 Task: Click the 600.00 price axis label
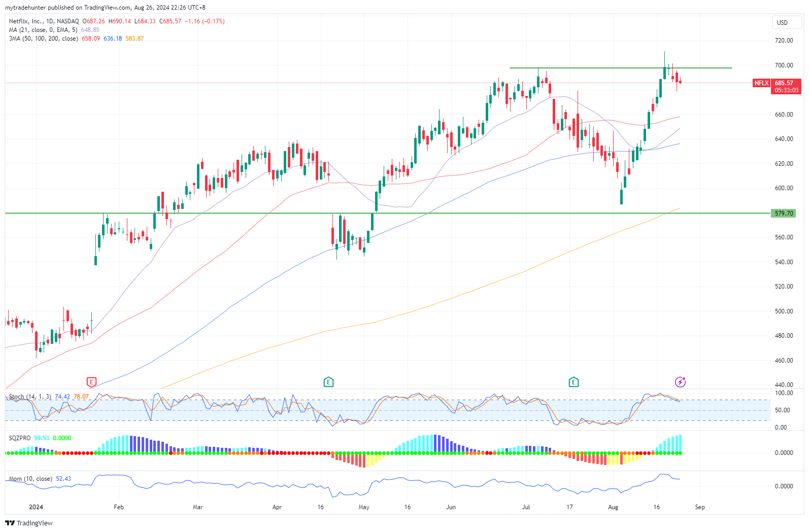coord(784,188)
